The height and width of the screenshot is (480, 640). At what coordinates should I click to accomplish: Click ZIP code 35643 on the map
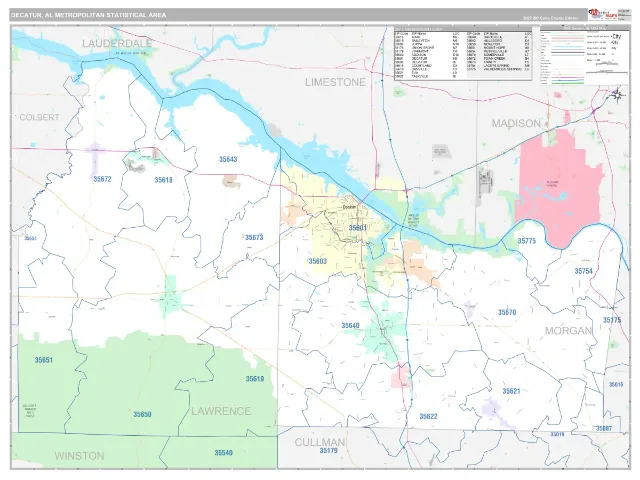pyautogui.click(x=228, y=159)
